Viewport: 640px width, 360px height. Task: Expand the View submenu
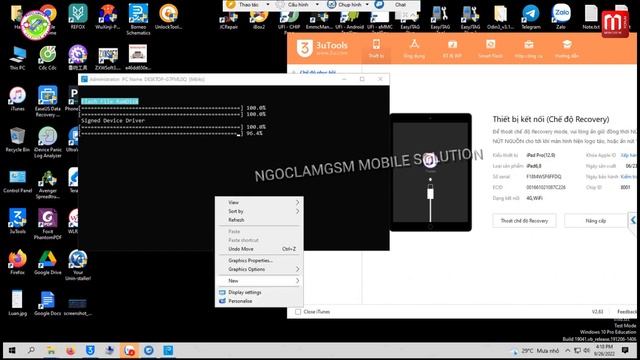(260, 202)
